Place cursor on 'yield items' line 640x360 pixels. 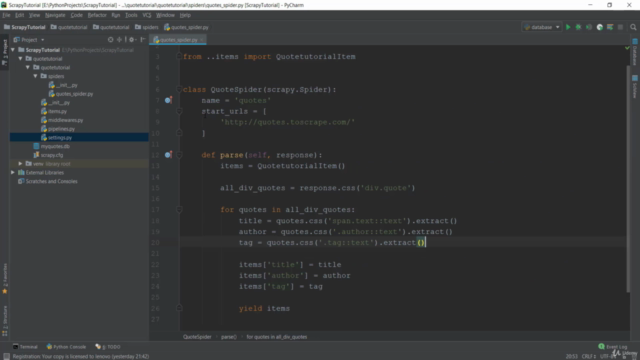click(264, 308)
